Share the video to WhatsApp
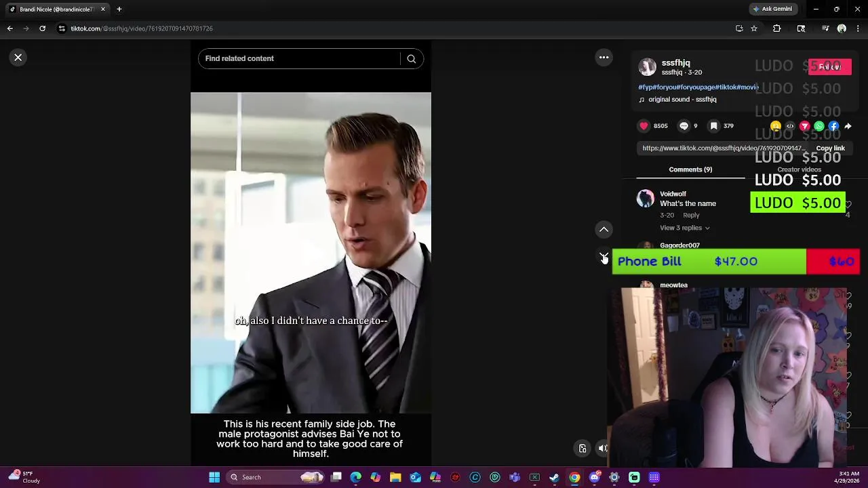This screenshot has height=488, width=868. point(819,126)
